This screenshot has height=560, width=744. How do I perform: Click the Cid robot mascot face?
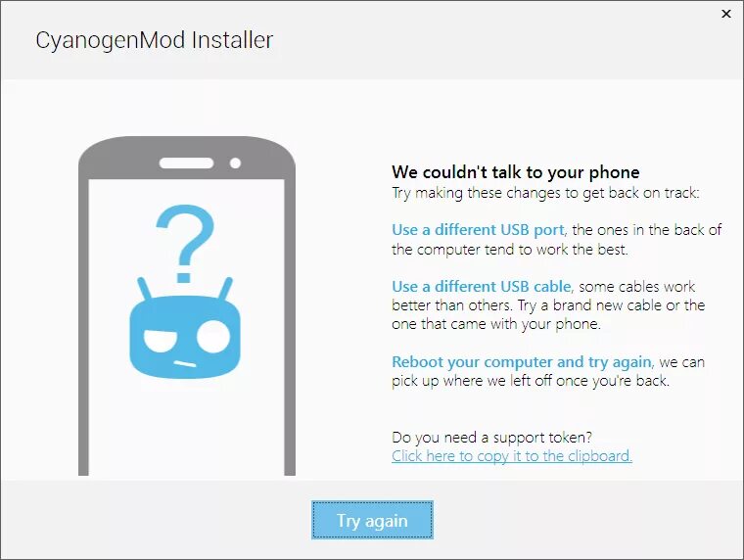pos(185,337)
